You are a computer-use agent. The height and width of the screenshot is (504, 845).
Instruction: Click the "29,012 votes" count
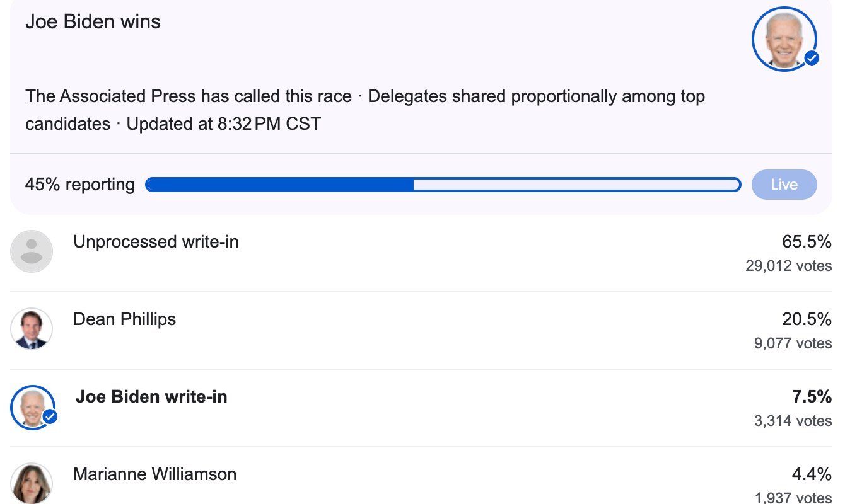coord(788,266)
